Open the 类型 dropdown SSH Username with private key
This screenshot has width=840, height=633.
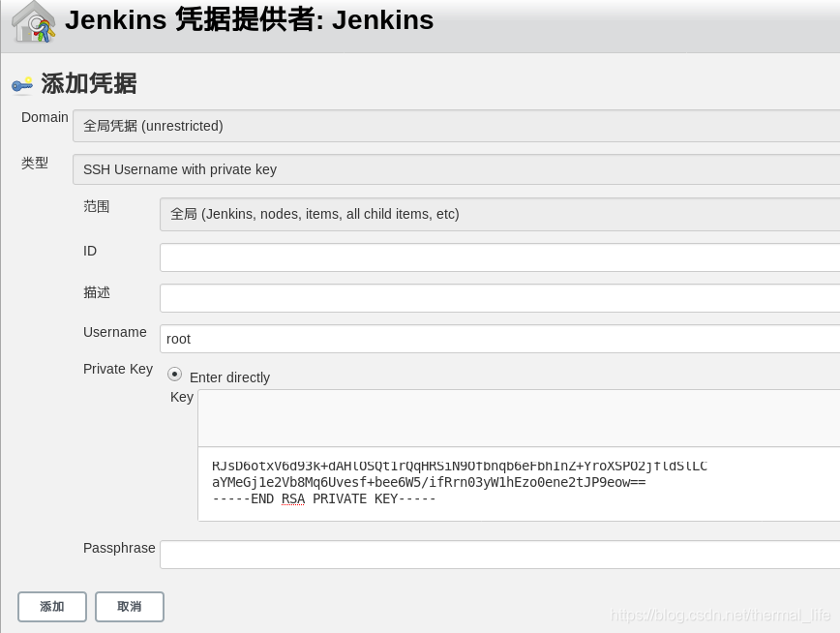click(456, 169)
